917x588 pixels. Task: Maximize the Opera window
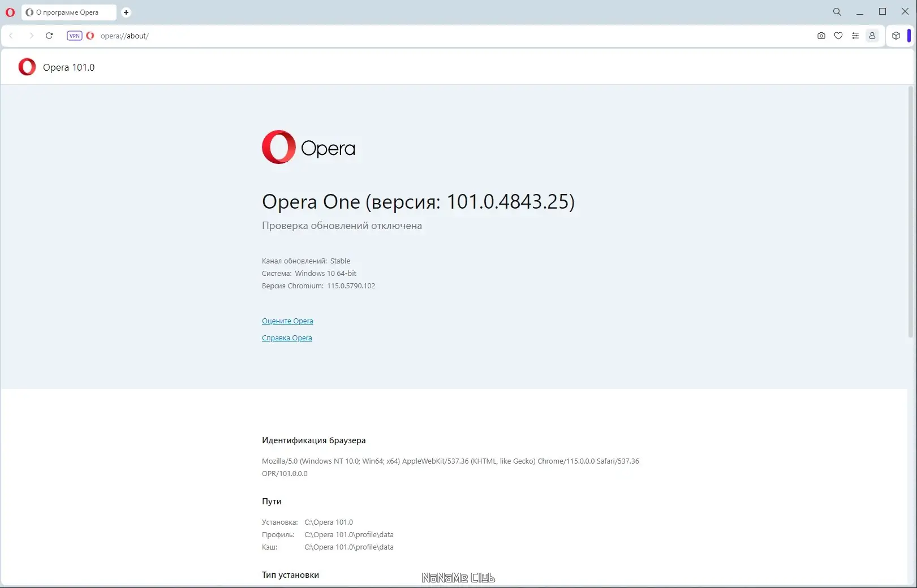click(882, 12)
